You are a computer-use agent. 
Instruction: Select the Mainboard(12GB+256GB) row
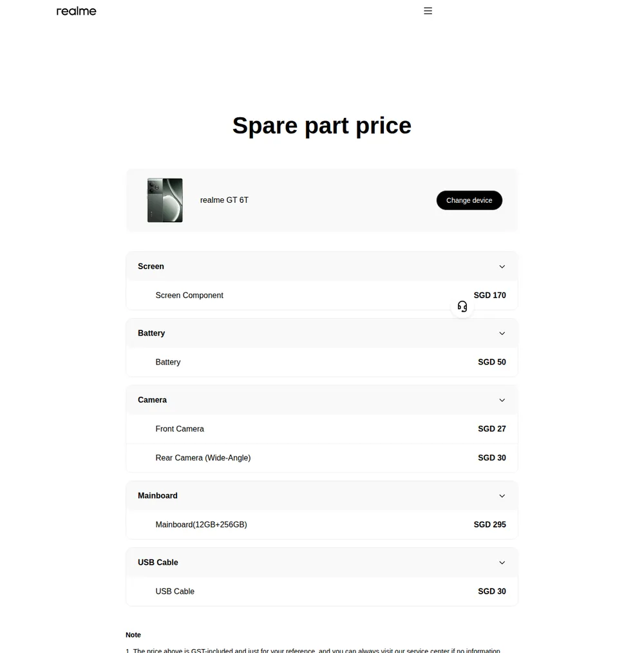(322, 525)
